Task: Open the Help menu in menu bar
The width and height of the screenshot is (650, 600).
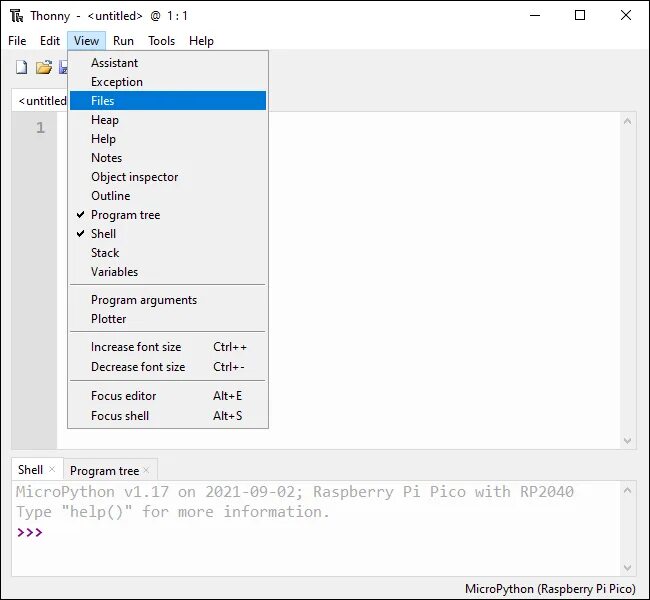Action: pyautogui.click(x=201, y=41)
